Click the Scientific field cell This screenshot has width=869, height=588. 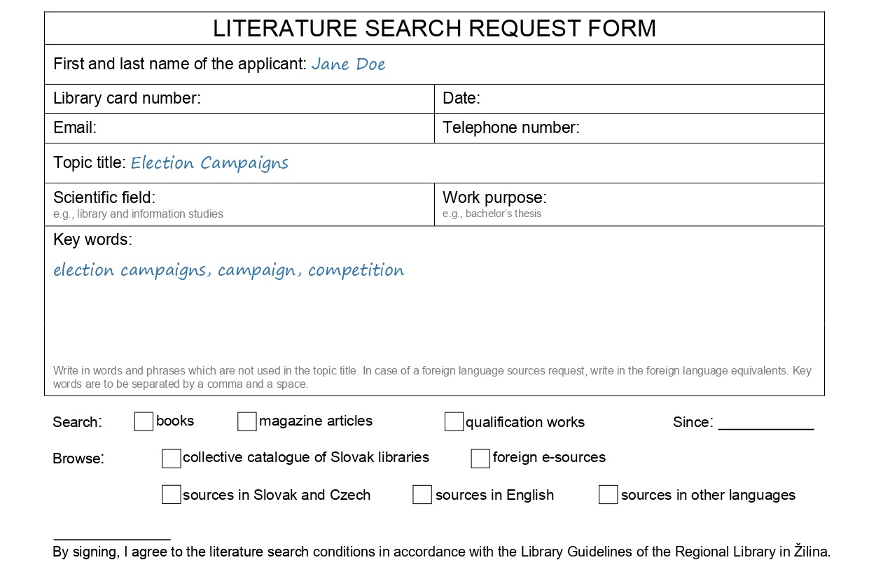click(x=239, y=204)
